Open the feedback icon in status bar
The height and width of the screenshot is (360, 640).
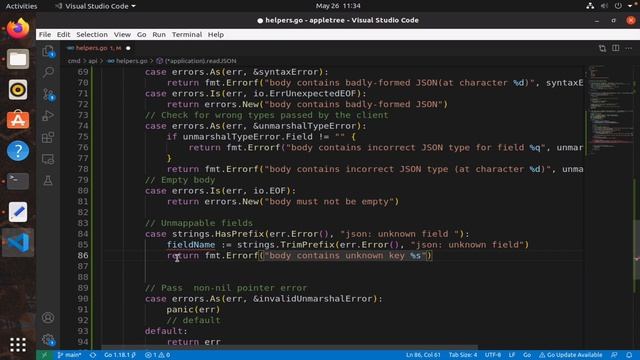click(x=614, y=355)
